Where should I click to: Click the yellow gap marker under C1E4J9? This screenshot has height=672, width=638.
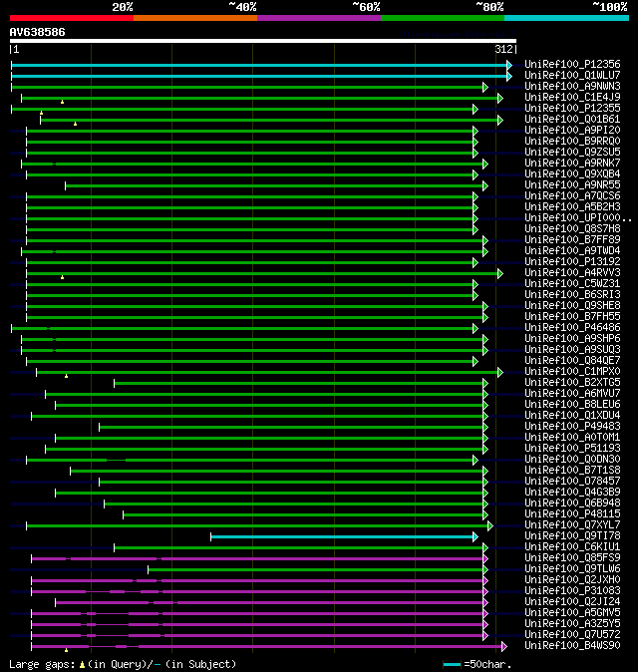point(62,102)
